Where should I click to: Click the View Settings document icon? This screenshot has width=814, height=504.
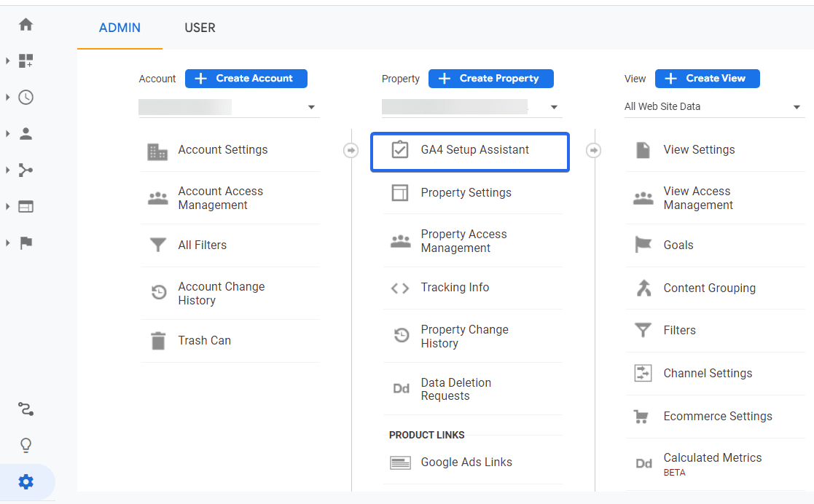point(643,149)
